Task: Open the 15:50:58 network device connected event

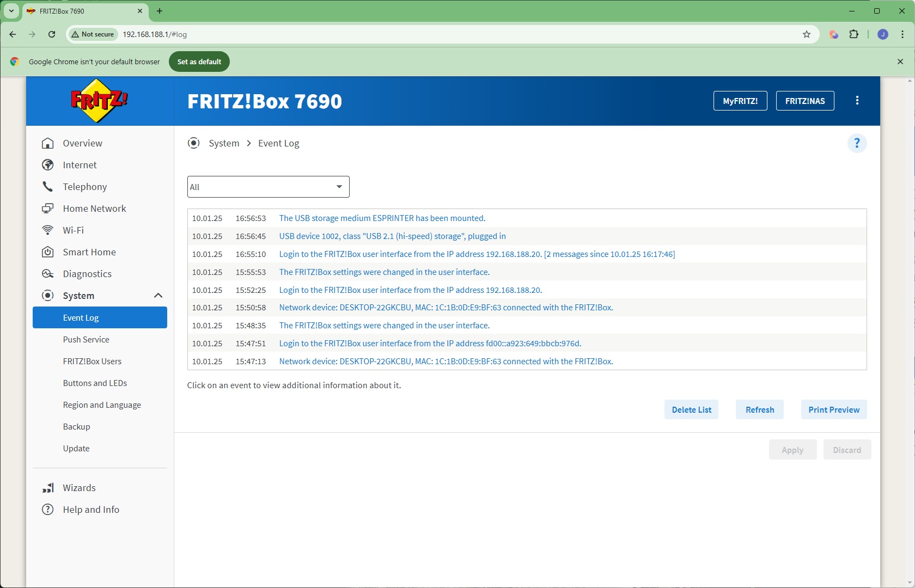Action: pos(446,308)
